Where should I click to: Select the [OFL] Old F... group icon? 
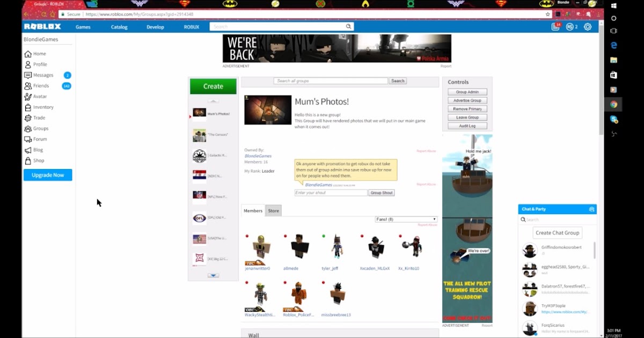click(x=199, y=218)
